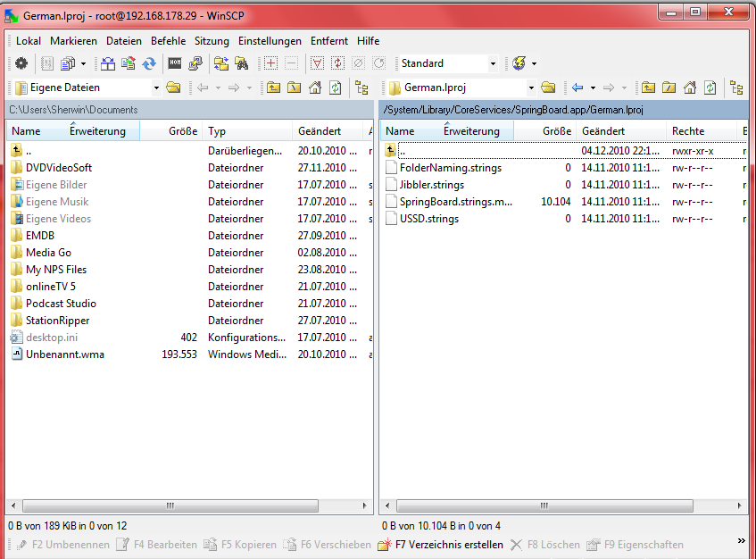Click the synchronized browsing folders icon

[220, 63]
